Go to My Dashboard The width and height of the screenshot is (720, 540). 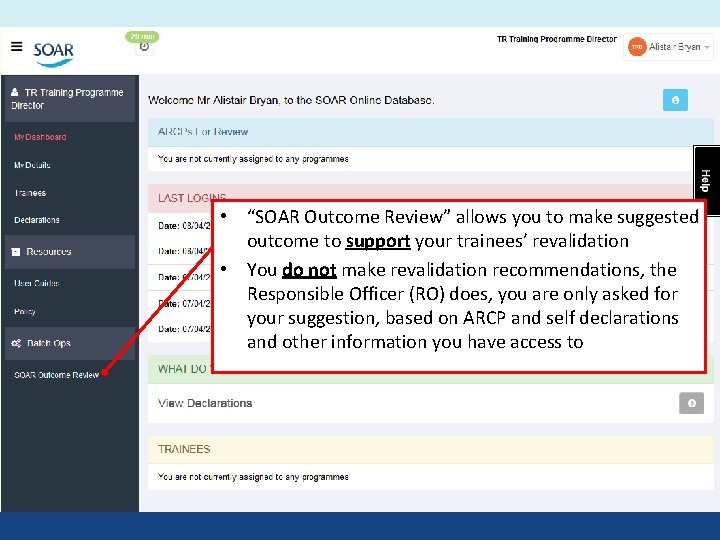coord(40,137)
